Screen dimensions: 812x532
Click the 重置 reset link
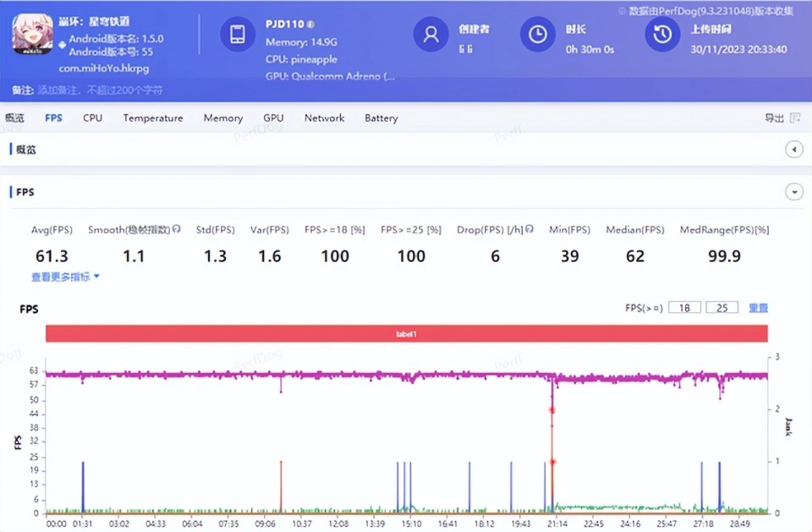[758, 308]
